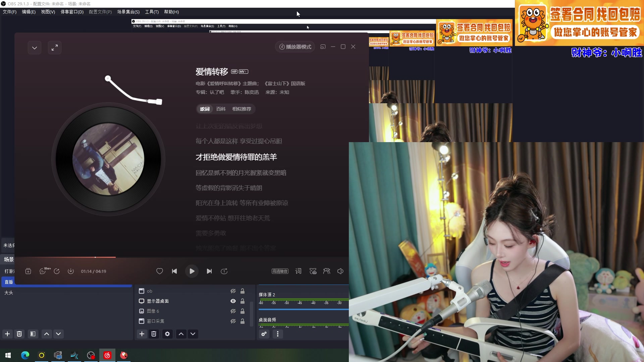Open OBS 场景集合(S) menu
The height and width of the screenshot is (362, 644).
128,12
